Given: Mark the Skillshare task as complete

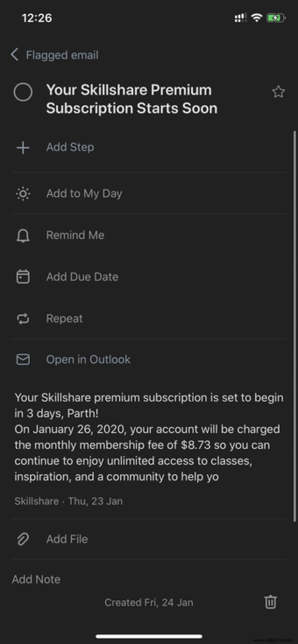Looking at the screenshot, I should tap(23, 92).
